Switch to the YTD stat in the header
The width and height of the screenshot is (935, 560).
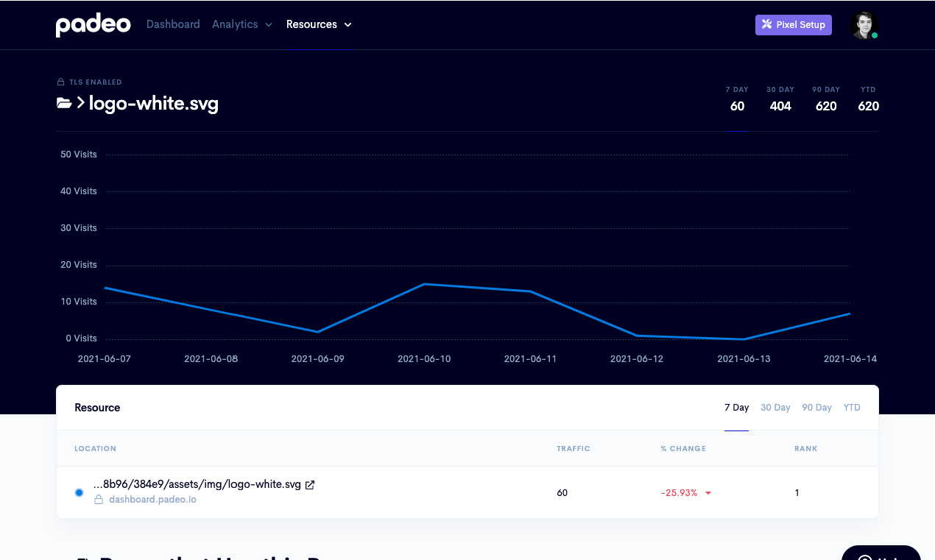click(x=869, y=99)
